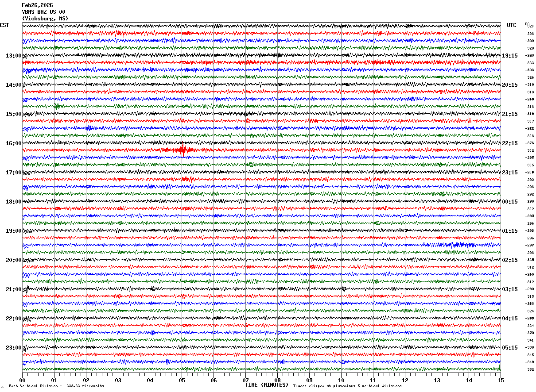Select the station code VBMS BHZ US 00
Screen dimensions: 536x392
point(43,12)
